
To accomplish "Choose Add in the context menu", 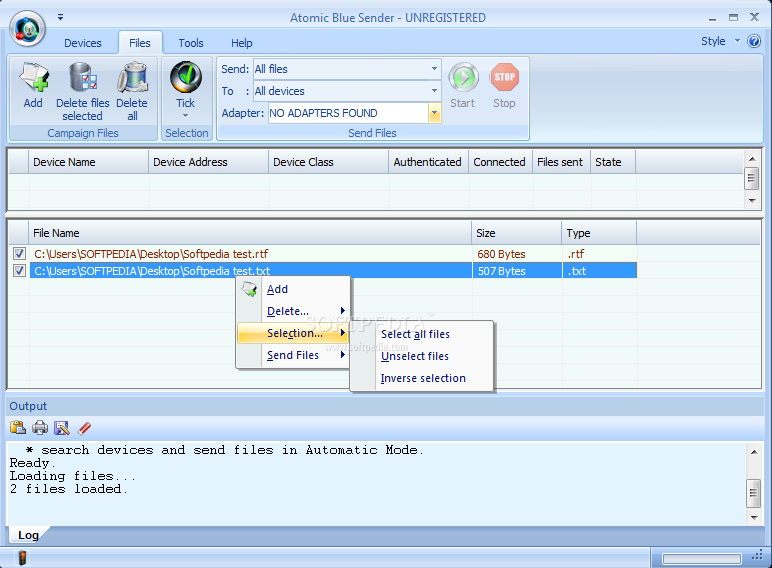I will tap(293, 289).
